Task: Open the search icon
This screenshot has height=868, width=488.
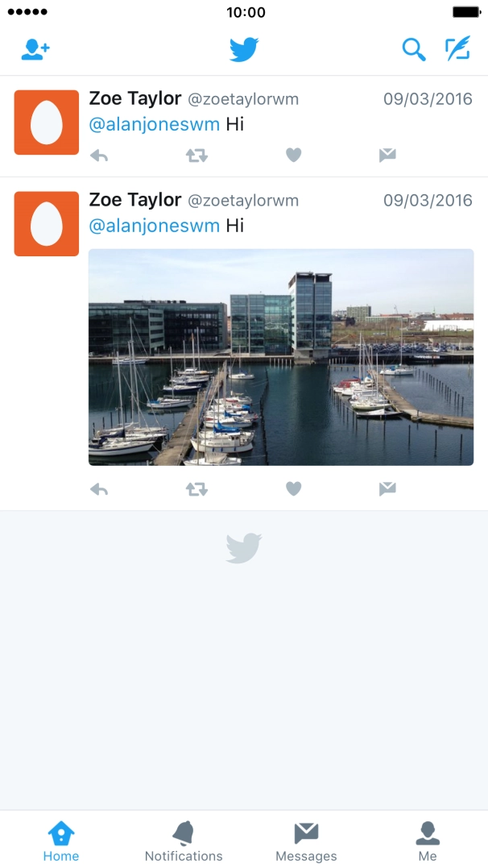Action: pos(413,48)
